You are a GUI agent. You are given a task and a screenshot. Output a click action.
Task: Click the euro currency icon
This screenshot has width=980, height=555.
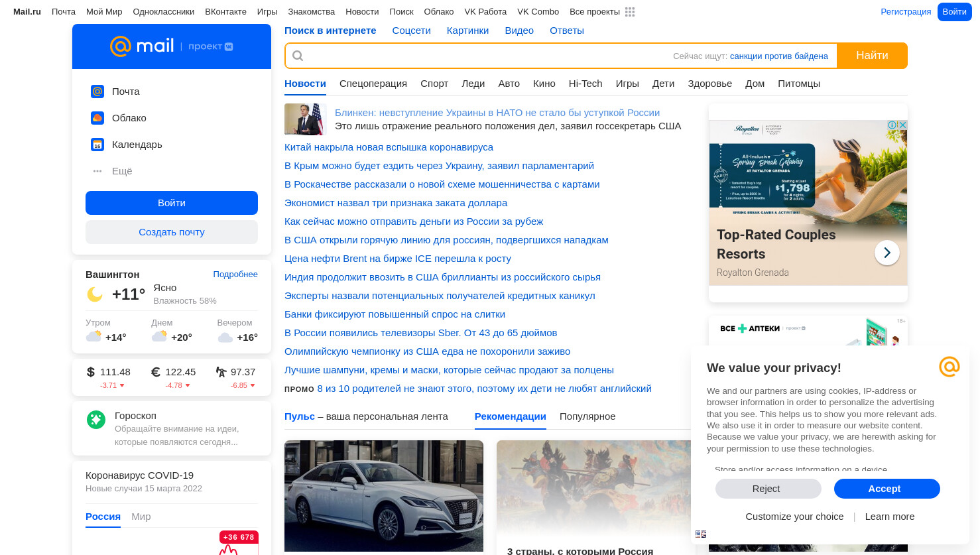click(156, 372)
